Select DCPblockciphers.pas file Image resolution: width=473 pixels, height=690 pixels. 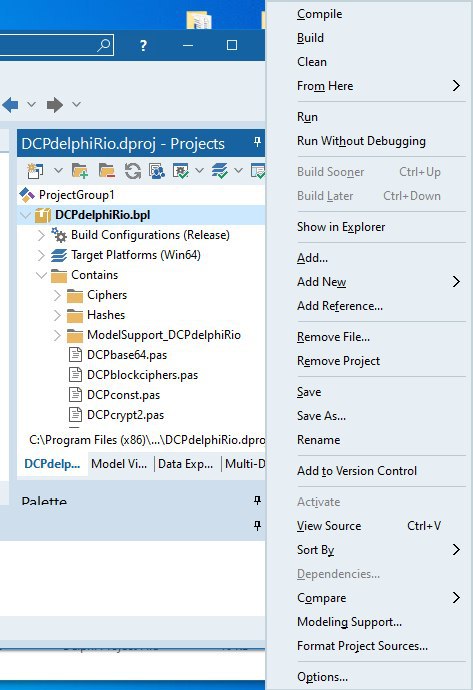[x=142, y=375]
